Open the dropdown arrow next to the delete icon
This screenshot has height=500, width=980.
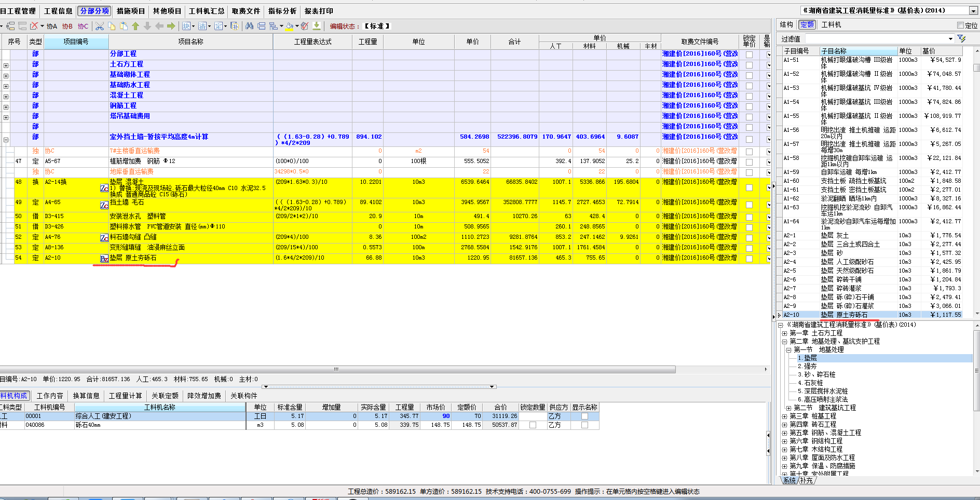point(42,26)
